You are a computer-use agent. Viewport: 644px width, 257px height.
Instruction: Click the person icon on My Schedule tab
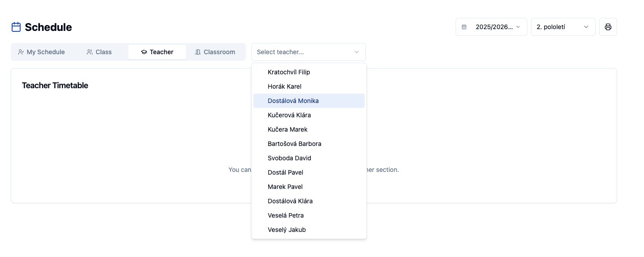pyautogui.click(x=21, y=52)
